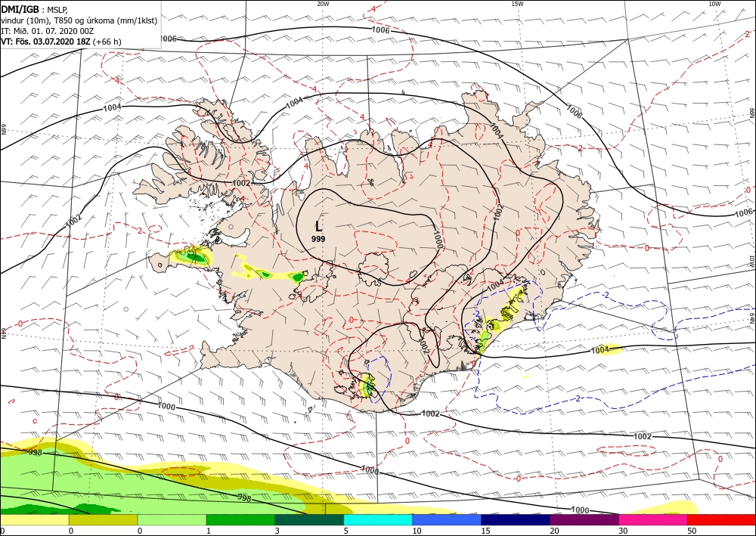The width and height of the screenshot is (756, 536).
Task: Click the "999" central pressure value
Action: (318, 239)
